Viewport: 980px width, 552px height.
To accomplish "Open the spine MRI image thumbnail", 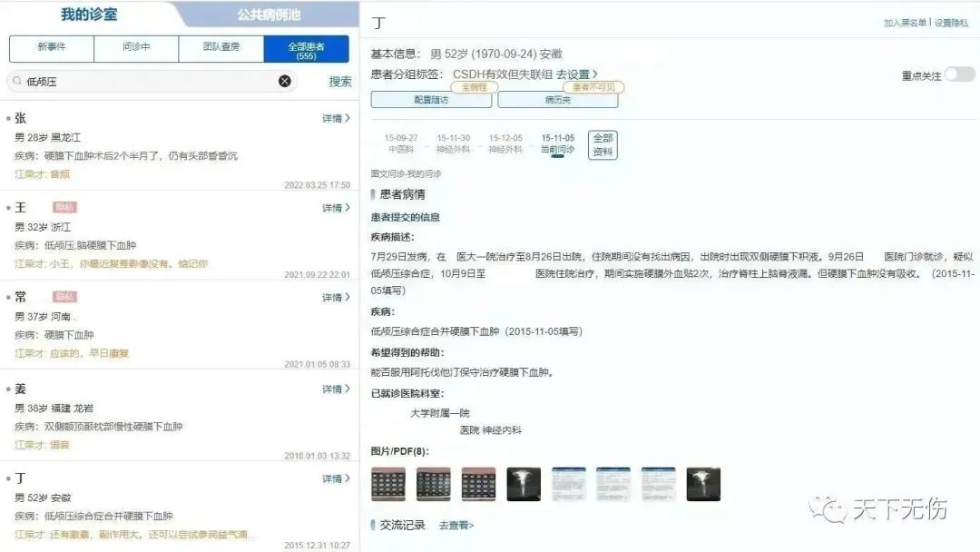I will point(524,483).
